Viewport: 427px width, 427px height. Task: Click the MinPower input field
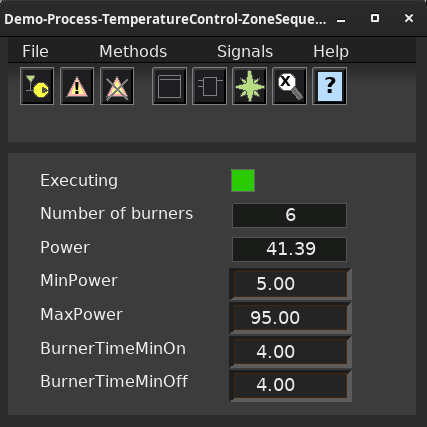[290, 284]
